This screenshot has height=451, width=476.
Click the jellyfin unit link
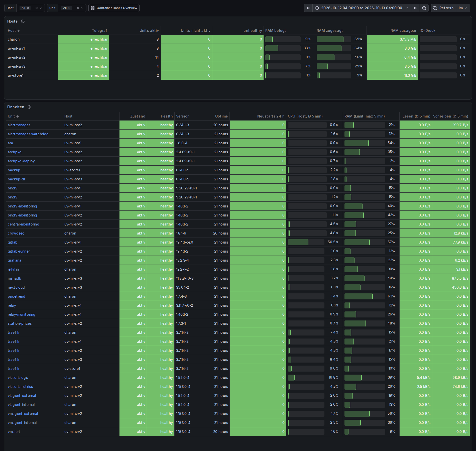pyautogui.click(x=13, y=269)
